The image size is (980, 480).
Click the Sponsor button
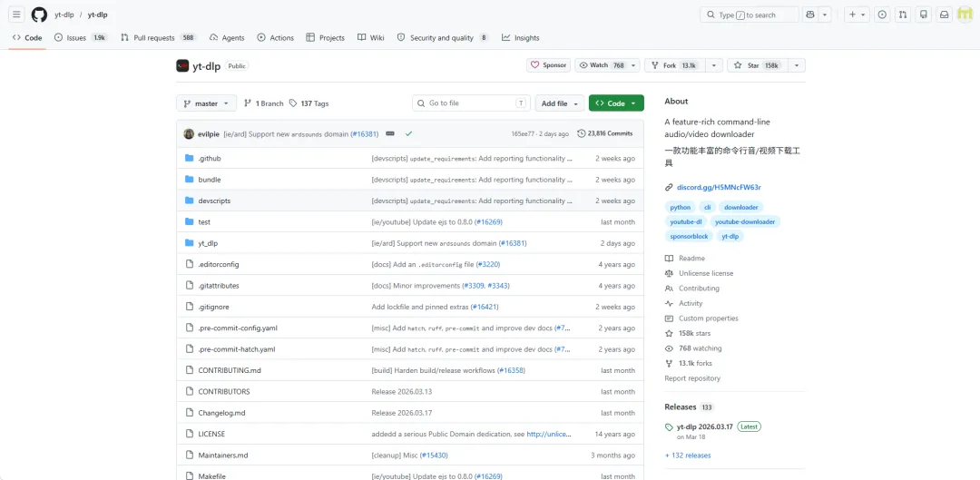point(548,65)
